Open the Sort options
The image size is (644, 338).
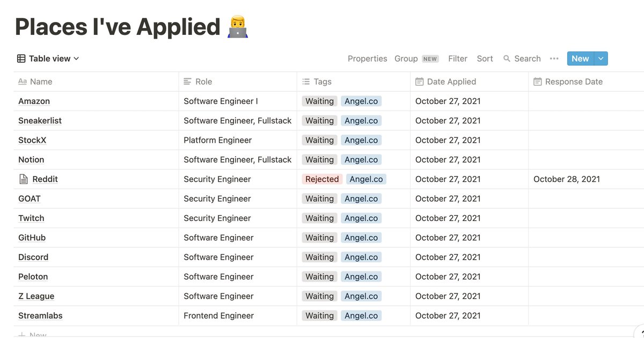pyautogui.click(x=485, y=58)
